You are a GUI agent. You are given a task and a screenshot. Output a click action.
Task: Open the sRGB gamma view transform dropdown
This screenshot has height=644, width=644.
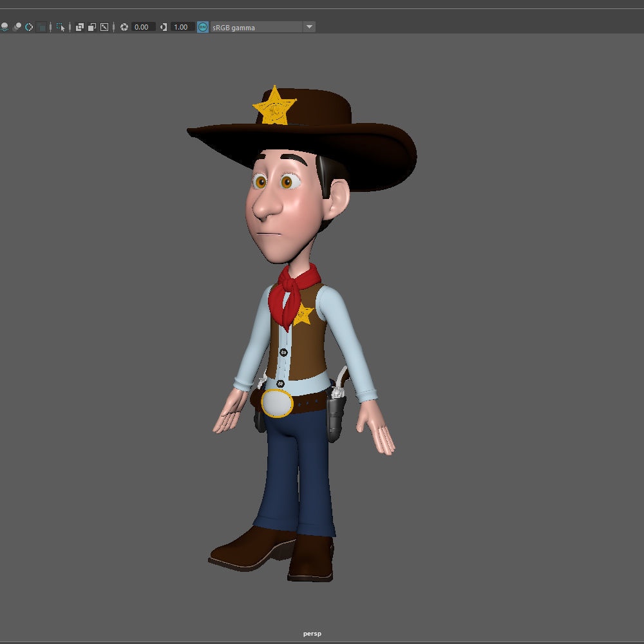(x=263, y=27)
